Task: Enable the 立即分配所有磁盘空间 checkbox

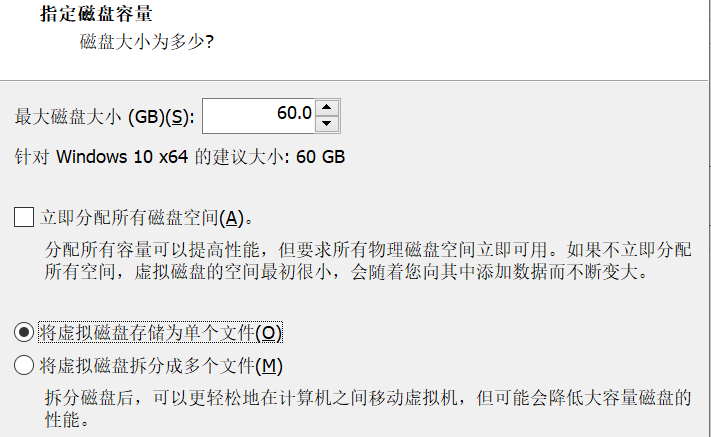Action: (24, 217)
